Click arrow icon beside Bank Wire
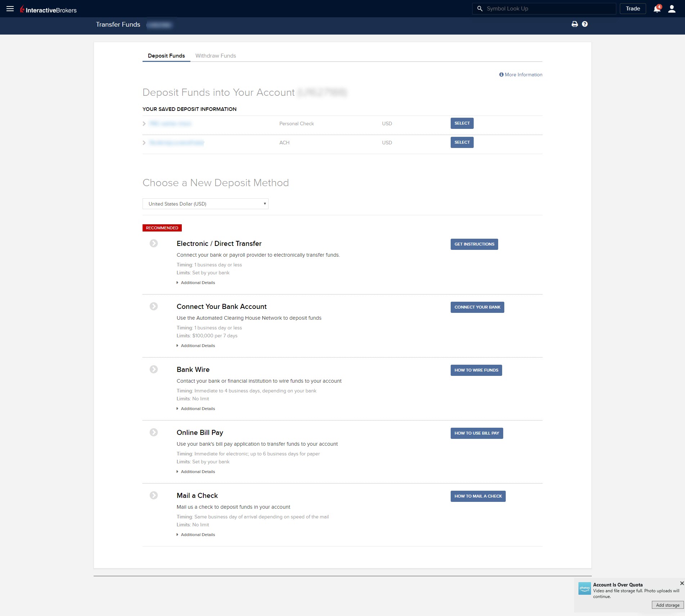Screen dimensions: 685x616 (x=154, y=369)
